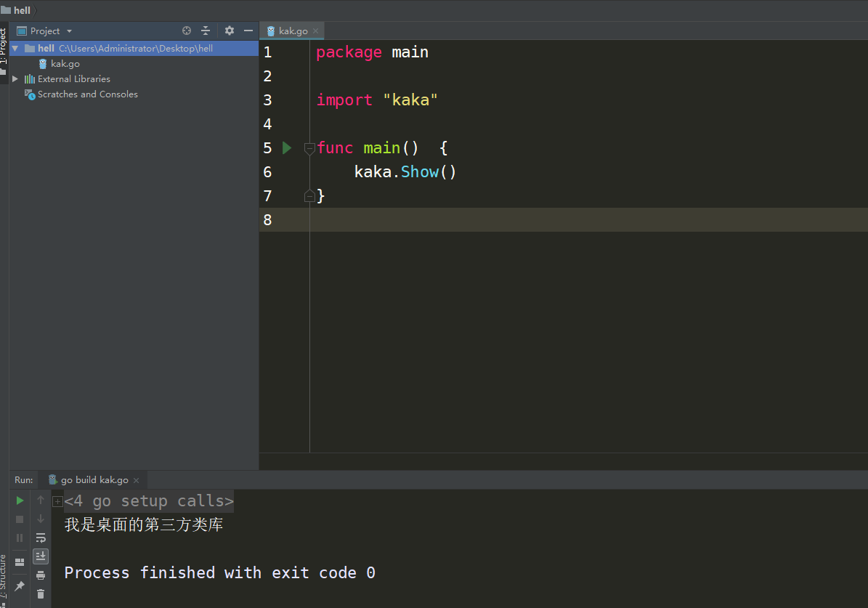This screenshot has width=868, height=608.
Task: Hide the Project panel with minimize icon
Action: coord(248,31)
